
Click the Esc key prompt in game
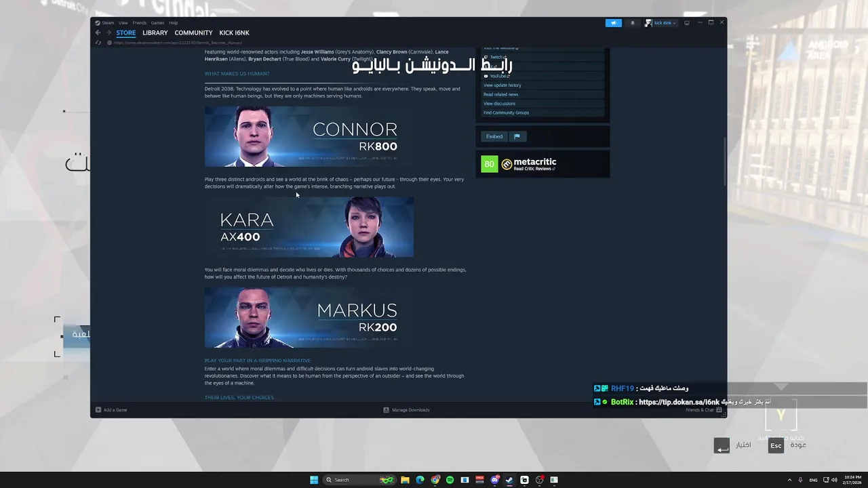776,445
